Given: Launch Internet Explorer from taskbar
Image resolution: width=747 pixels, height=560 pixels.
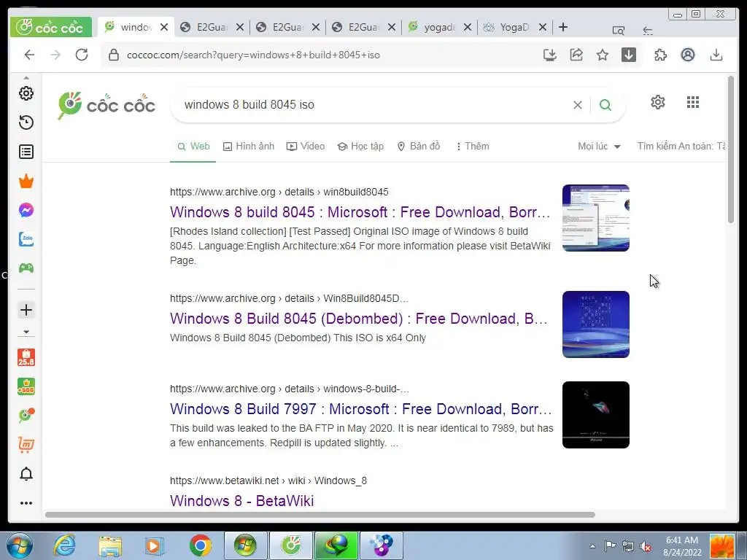Looking at the screenshot, I should pyautogui.click(x=64, y=545).
